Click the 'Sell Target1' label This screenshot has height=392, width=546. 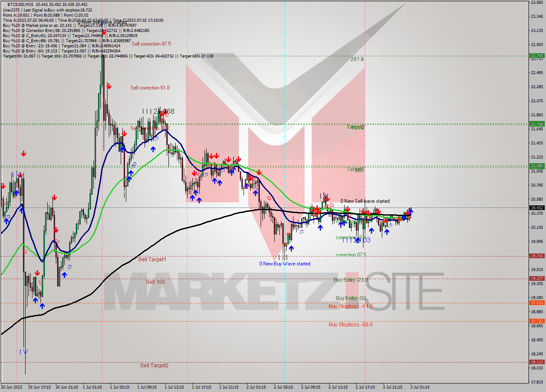pos(152,259)
